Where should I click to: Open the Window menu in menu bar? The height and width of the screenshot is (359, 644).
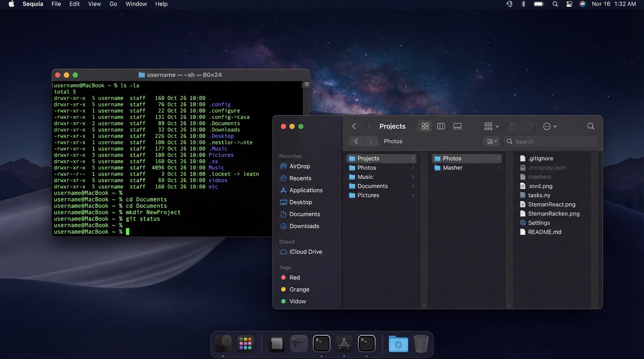[x=136, y=4]
